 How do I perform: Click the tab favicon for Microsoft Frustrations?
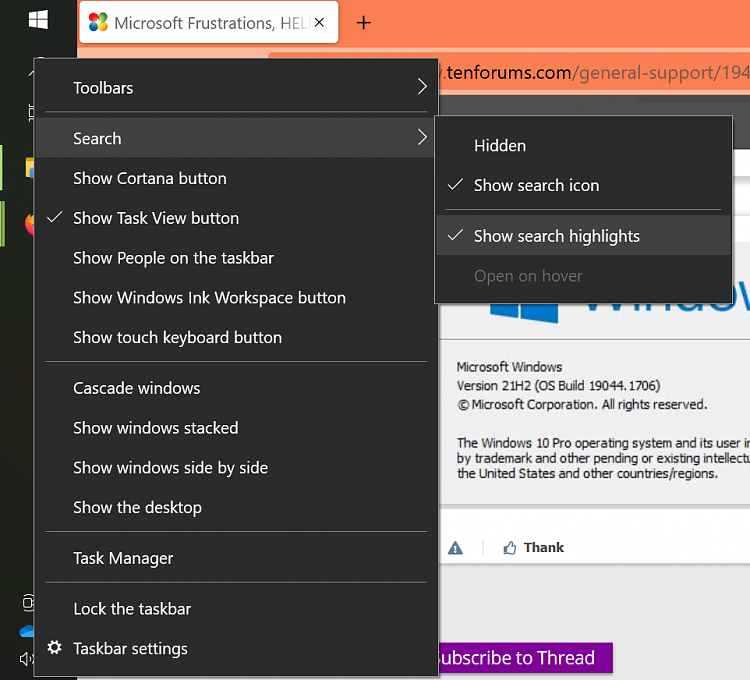[x=98, y=23]
